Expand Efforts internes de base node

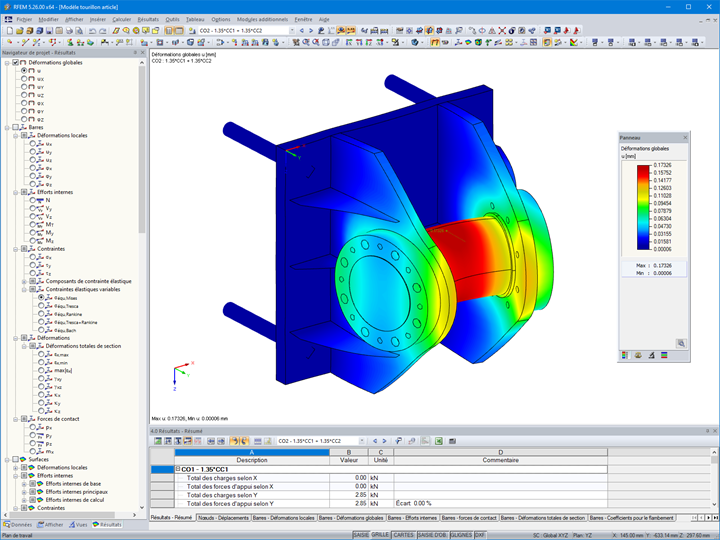tap(24, 484)
